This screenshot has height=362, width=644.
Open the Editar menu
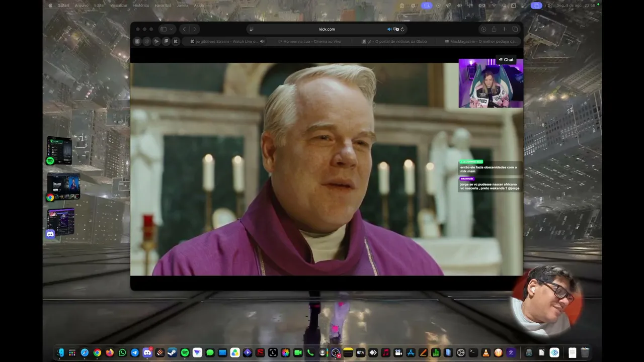click(x=100, y=6)
